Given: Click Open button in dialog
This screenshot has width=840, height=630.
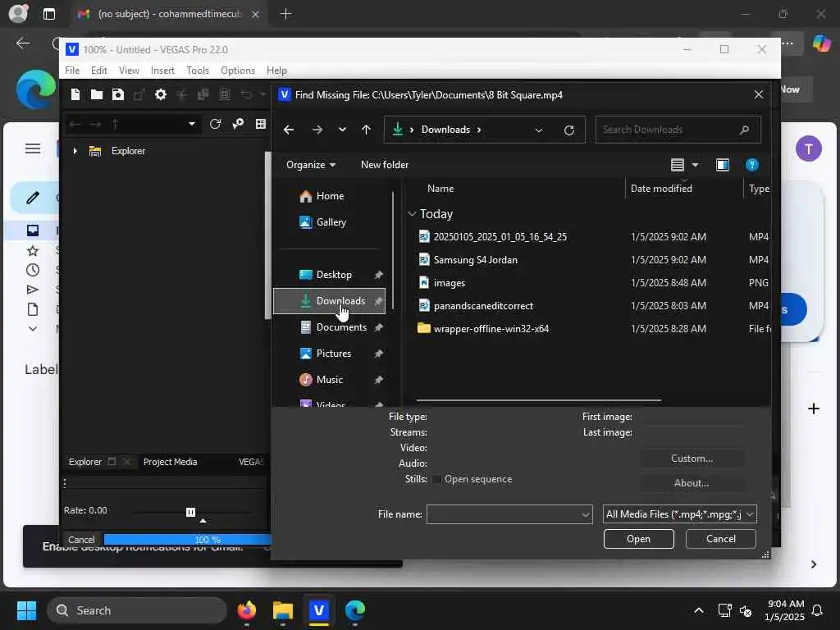Looking at the screenshot, I should 638,540.
